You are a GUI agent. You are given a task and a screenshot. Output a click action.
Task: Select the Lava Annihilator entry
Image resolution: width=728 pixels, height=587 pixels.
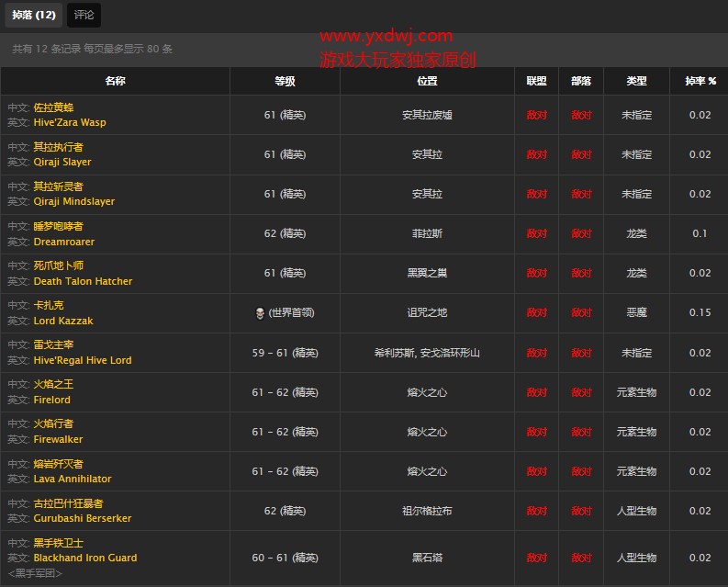[73, 479]
